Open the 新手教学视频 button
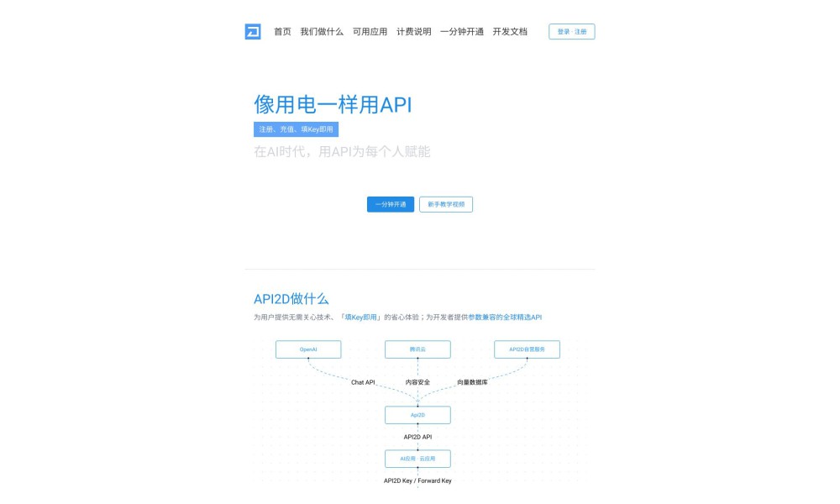The width and height of the screenshot is (840, 504). pos(446,204)
